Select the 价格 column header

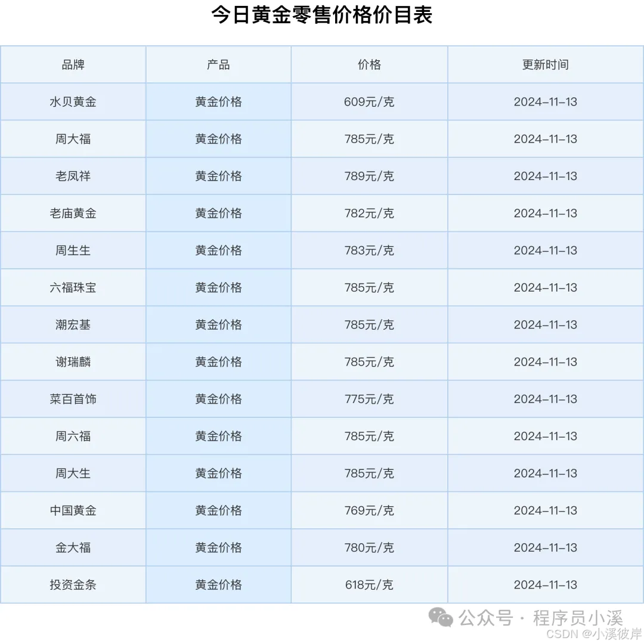[369, 64]
